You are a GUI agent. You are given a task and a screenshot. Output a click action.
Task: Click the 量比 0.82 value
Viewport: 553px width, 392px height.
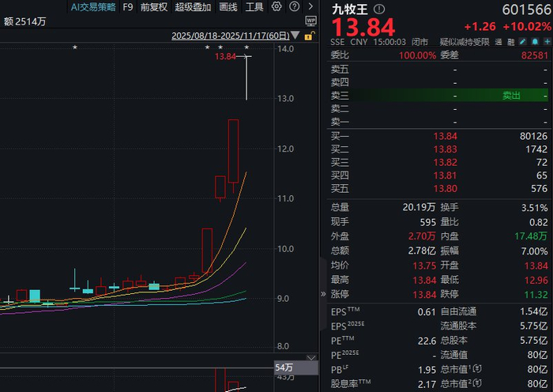tap(538, 222)
